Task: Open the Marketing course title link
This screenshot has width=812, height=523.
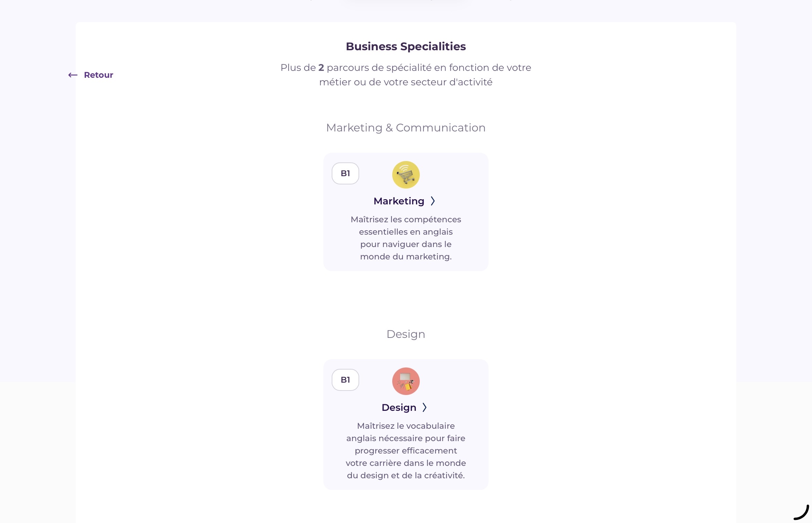Action: pos(399,201)
